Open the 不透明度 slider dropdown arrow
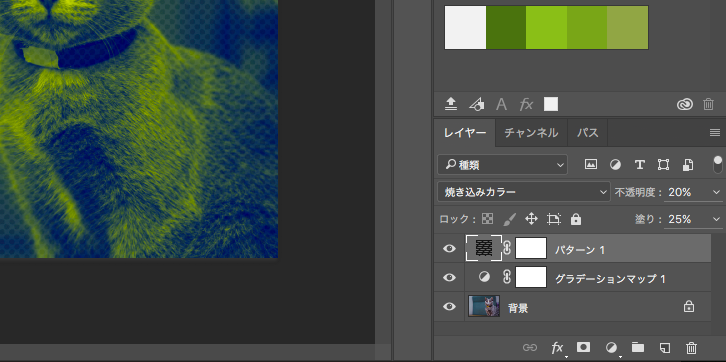 pyautogui.click(x=716, y=192)
